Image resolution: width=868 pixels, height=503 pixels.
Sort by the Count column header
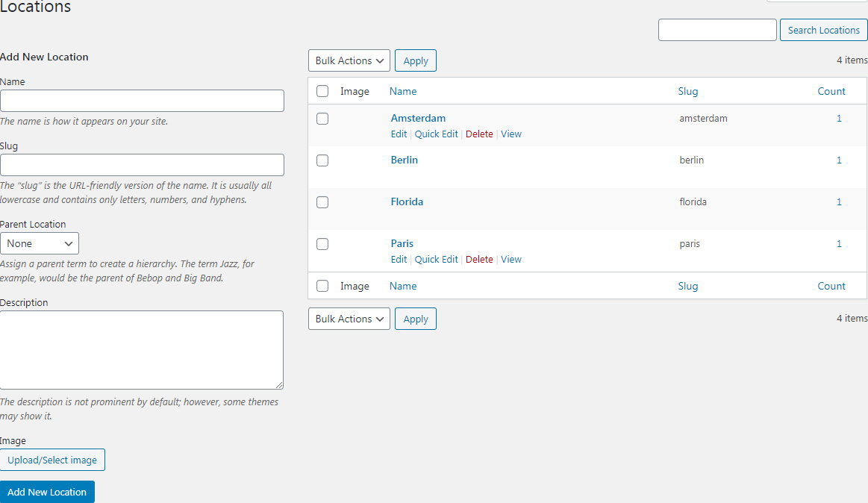[x=831, y=91]
